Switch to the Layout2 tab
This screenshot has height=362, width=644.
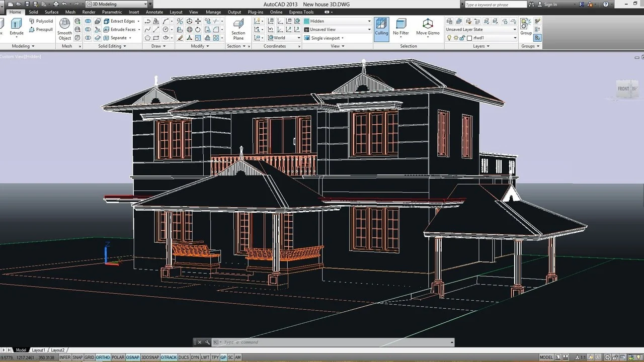click(x=57, y=350)
